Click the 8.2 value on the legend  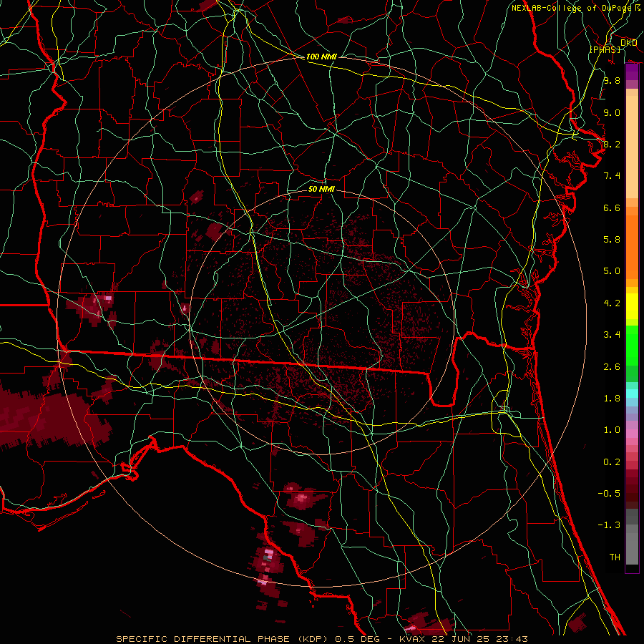(612, 144)
